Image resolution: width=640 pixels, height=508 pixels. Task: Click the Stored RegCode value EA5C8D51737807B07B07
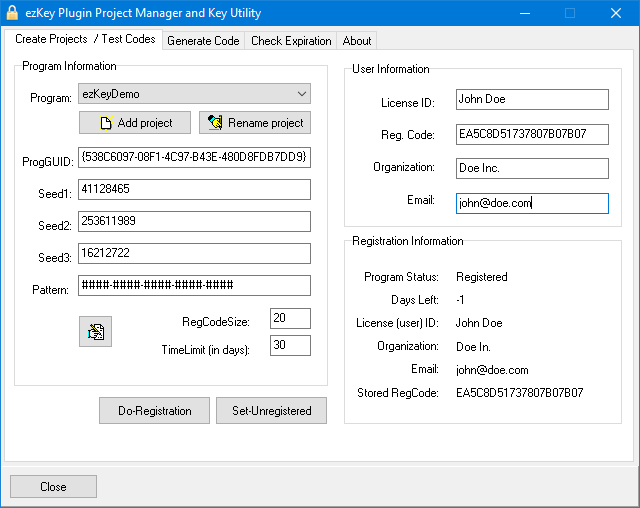520,393
